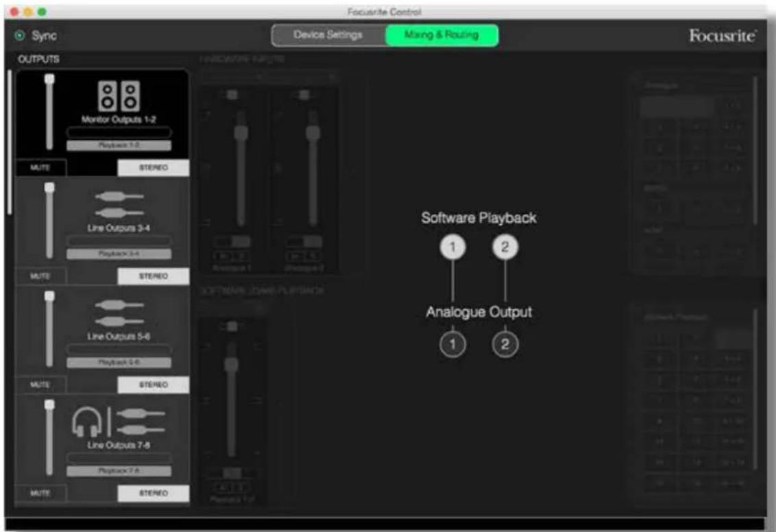Click the Monitor Outputs 1-2 level fader
Viewport: 776px width, 532px height.
49,112
